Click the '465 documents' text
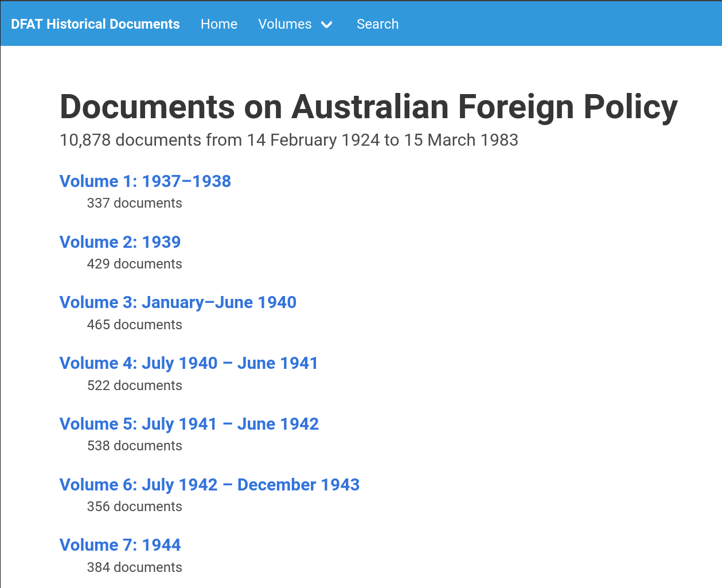Image resolution: width=722 pixels, height=588 pixels. [134, 325]
